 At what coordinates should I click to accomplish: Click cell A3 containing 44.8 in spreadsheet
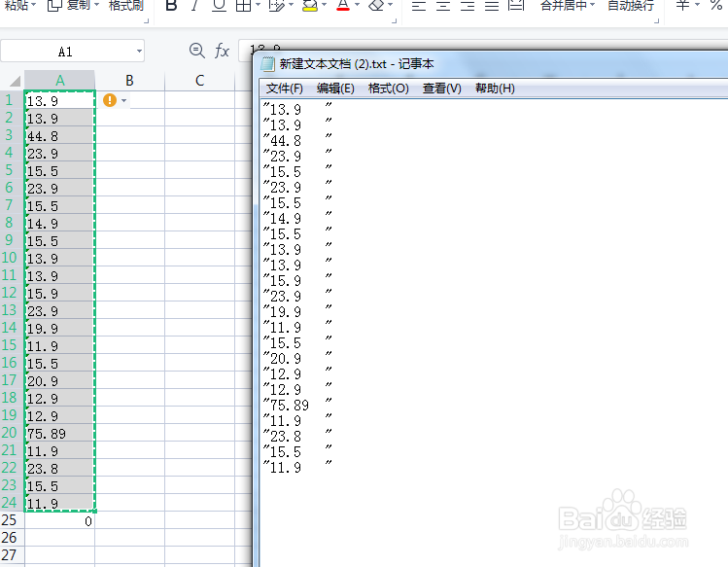tap(59, 136)
